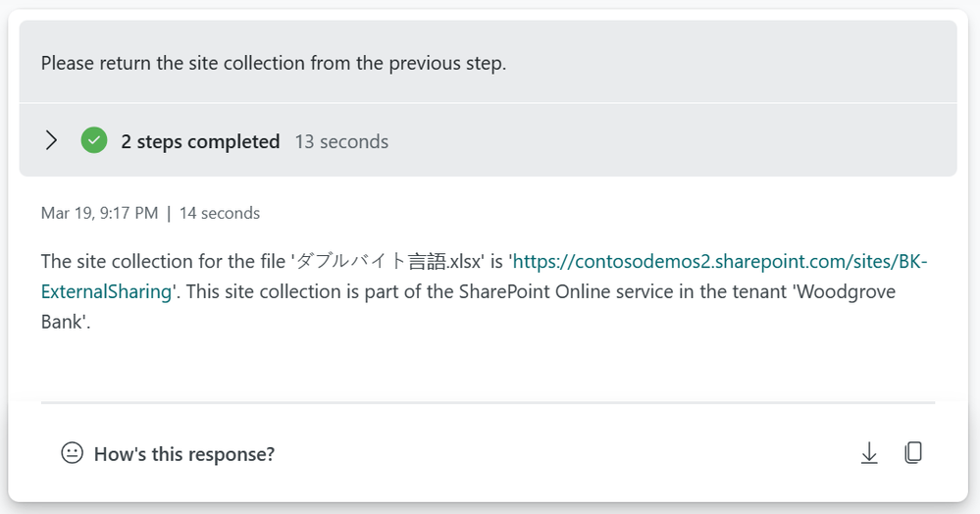The width and height of the screenshot is (980, 514).
Task: Select the '2 steps completed' label
Action: 200,141
